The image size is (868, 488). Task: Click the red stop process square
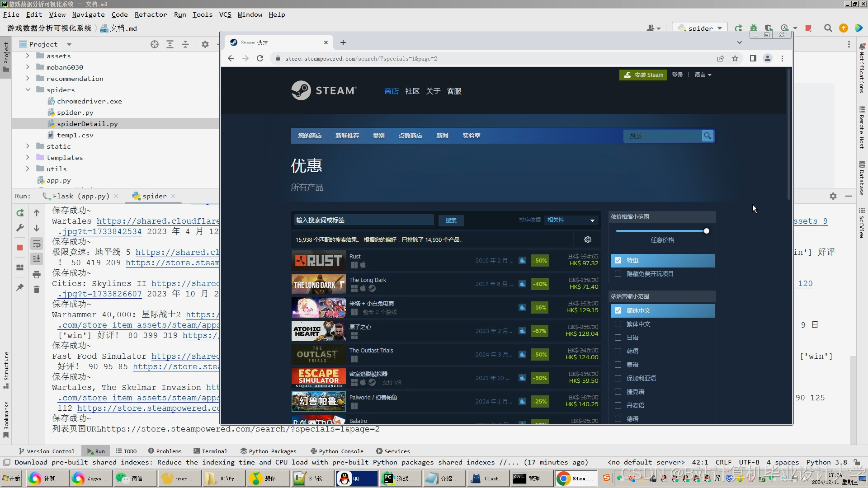pyautogui.click(x=20, y=248)
